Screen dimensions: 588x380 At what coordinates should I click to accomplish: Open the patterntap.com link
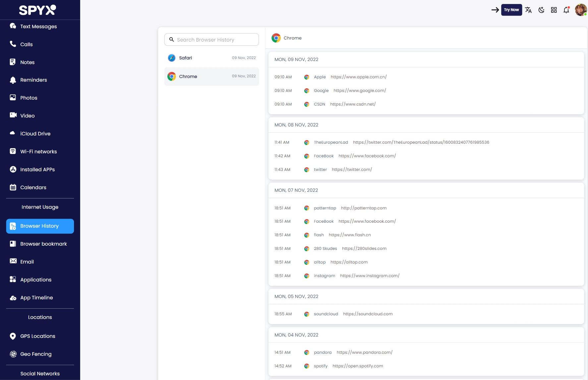(364, 208)
